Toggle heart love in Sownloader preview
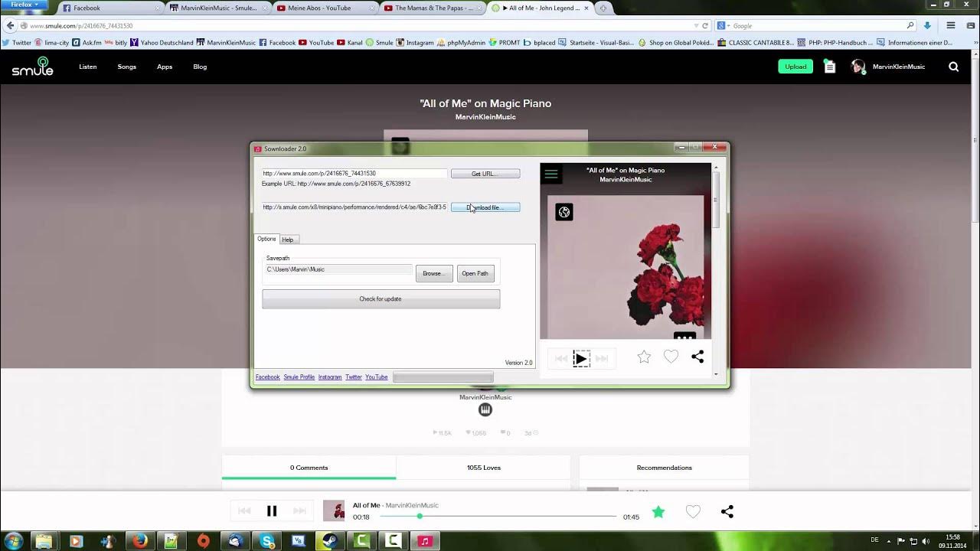Viewport: 980px width, 551px height. click(671, 357)
